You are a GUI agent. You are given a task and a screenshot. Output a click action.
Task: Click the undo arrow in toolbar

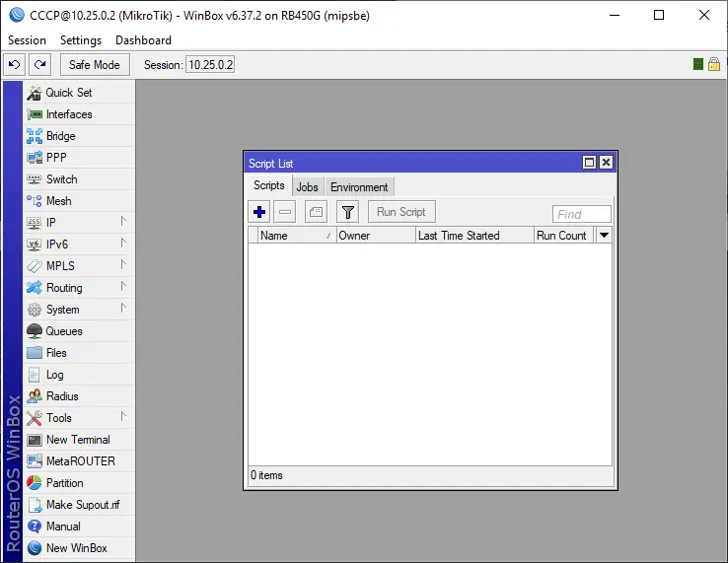(15, 64)
